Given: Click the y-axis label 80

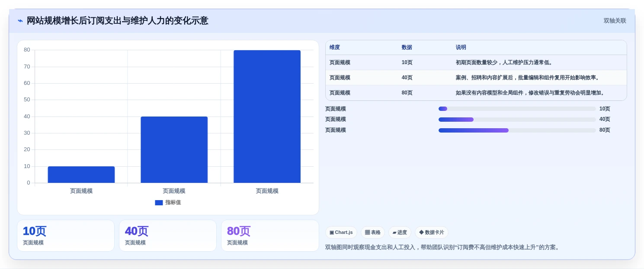Looking at the screenshot, I should click(x=27, y=50).
